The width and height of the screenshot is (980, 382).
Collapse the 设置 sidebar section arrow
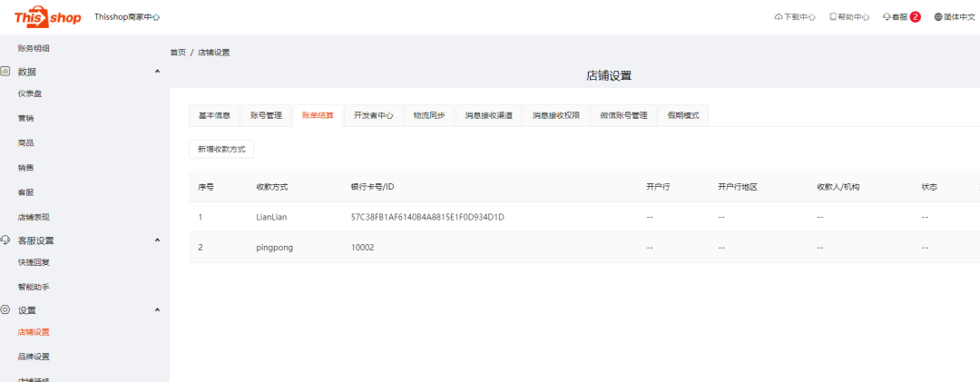point(158,309)
